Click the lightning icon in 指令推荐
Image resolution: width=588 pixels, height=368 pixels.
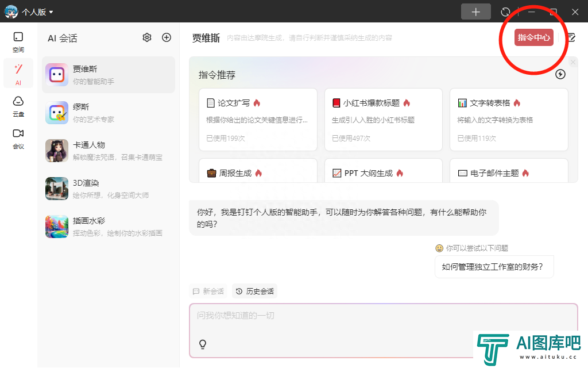(560, 74)
